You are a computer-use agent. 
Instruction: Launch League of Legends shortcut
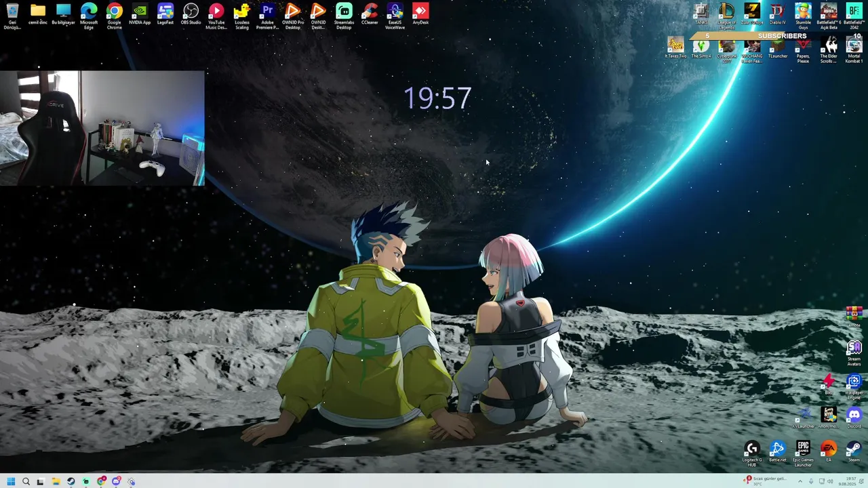pyautogui.click(x=726, y=16)
